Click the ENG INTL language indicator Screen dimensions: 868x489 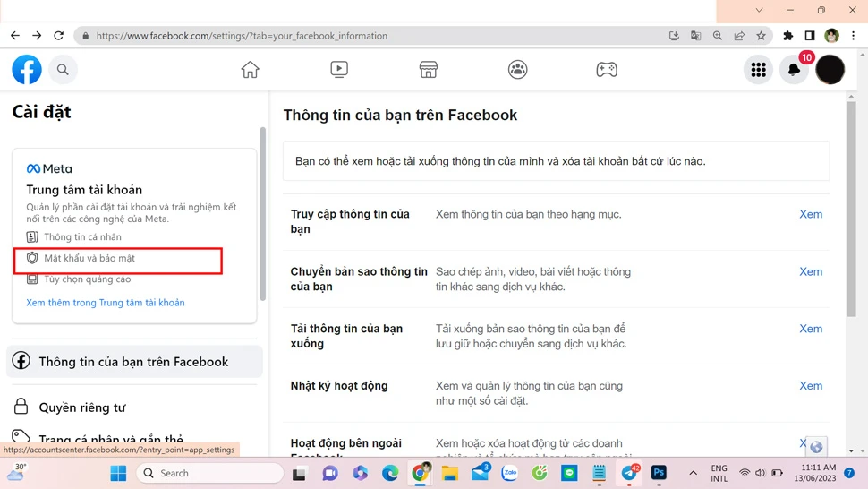point(719,474)
